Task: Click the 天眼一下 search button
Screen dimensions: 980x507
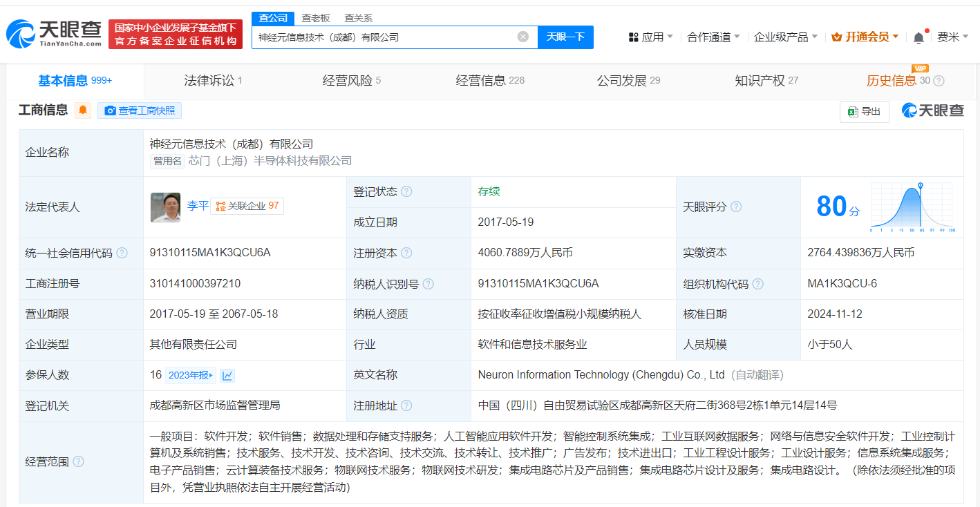Action: click(565, 37)
